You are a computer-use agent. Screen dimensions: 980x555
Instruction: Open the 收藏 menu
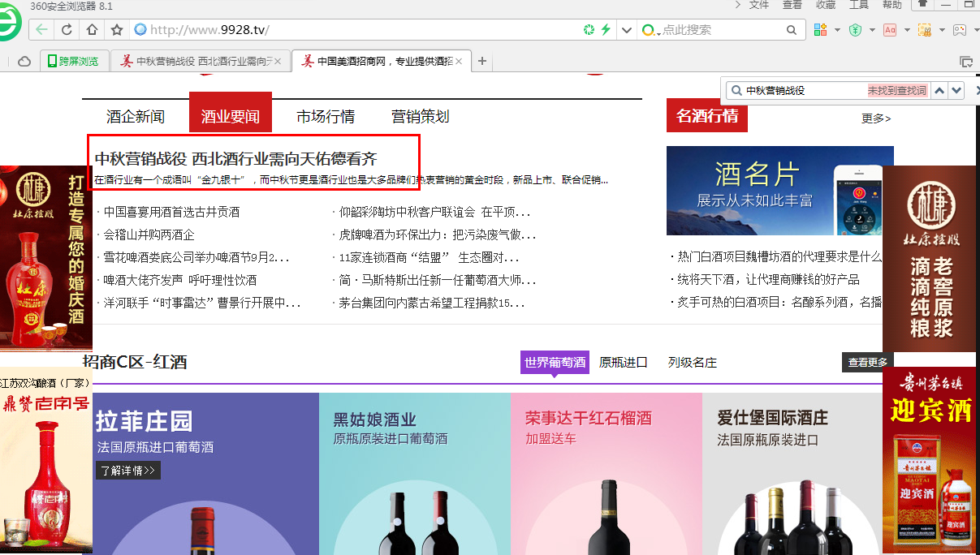point(826,5)
